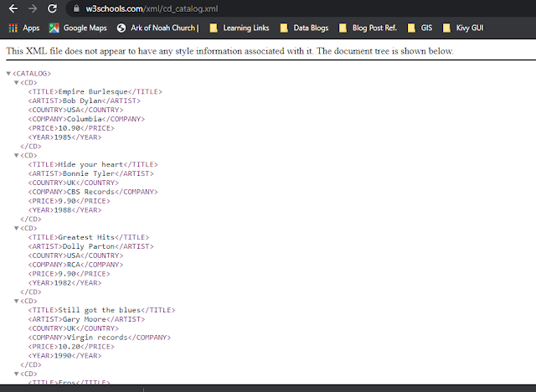Click the 10.20 price line
Screen dimensions: 536x392
click(x=71, y=347)
